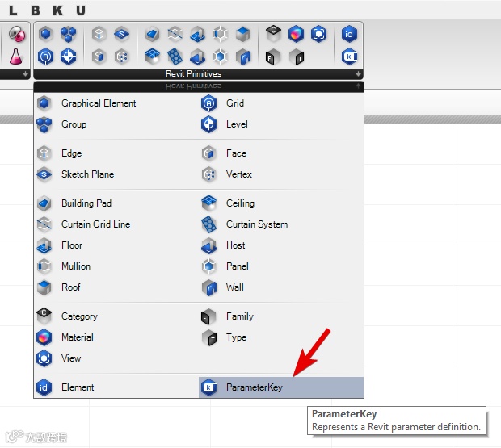Select the Ceiling list entry

point(281,203)
